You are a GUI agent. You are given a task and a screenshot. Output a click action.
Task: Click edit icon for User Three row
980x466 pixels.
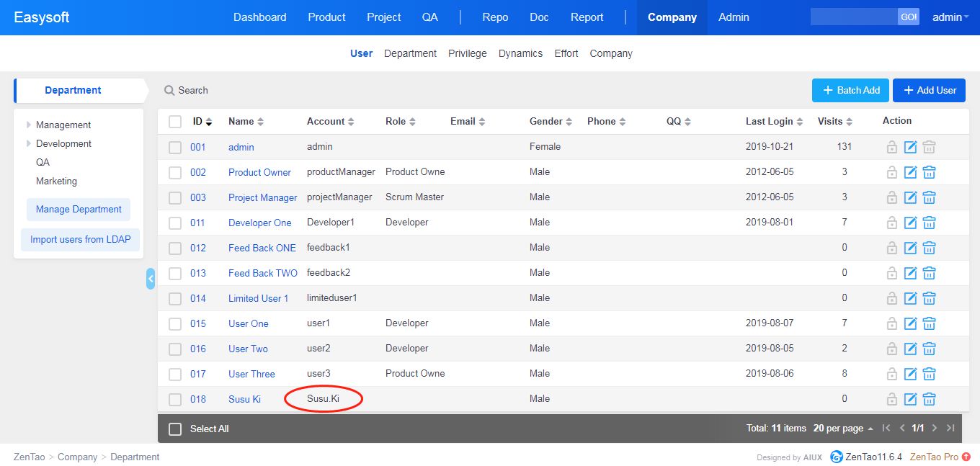tap(910, 374)
